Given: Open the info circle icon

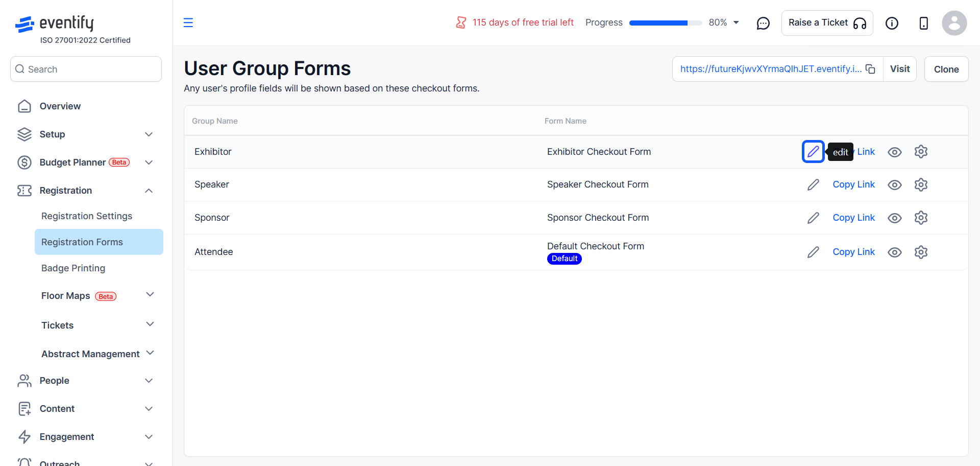Looking at the screenshot, I should tap(892, 23).
